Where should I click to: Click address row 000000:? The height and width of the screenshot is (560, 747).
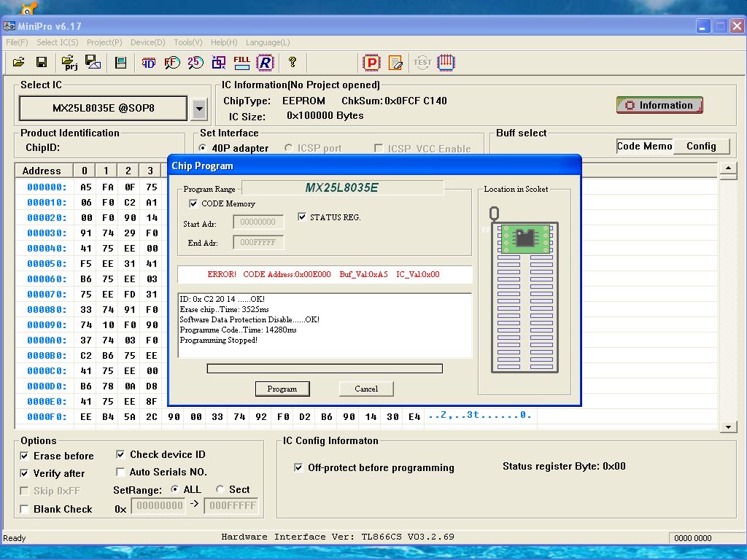pyautogui.click(x=47, y=187)
